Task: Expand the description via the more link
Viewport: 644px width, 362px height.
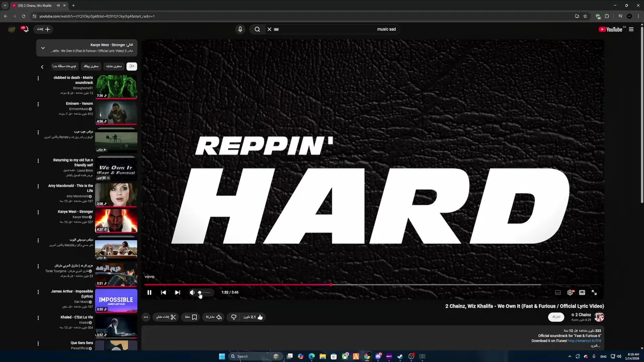Action: 596,346
